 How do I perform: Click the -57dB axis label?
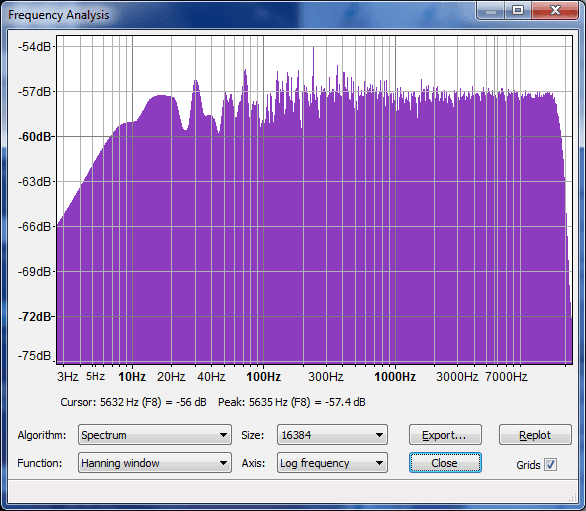(34, 92)
